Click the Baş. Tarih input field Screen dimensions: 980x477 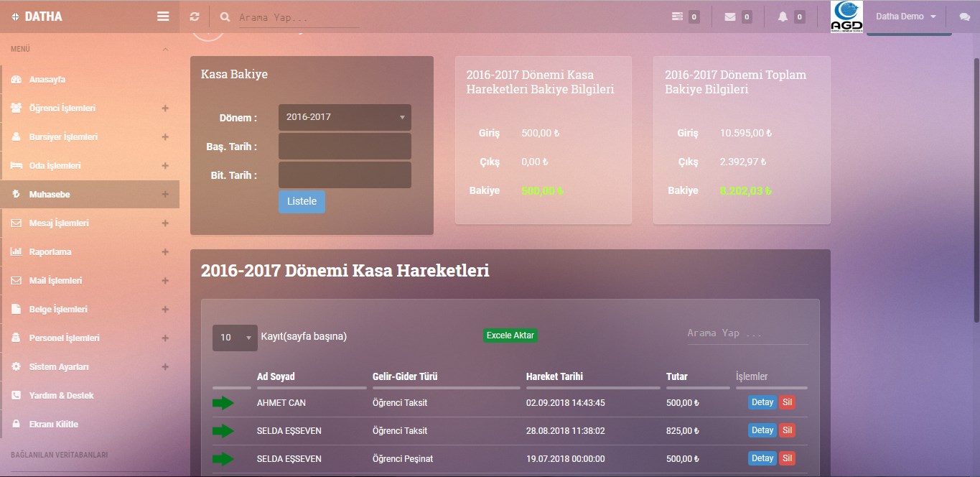tap(345, 147)
